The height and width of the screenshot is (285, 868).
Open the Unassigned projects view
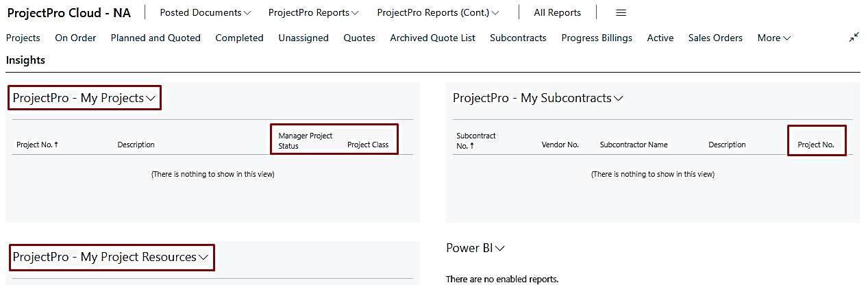[303, 38]
